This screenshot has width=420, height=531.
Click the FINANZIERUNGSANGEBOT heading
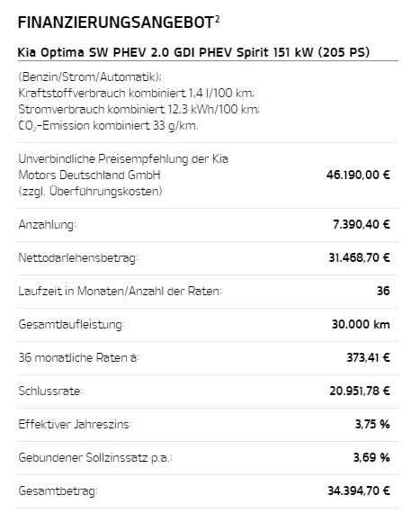pyautogui.click(x=116, y=23)
